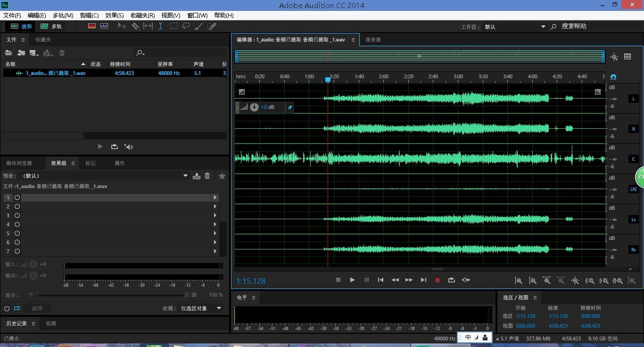The height and width of the screenshot is (347, 644).
Task: Switch to the 标记 tab
Action: coord(90,163)
